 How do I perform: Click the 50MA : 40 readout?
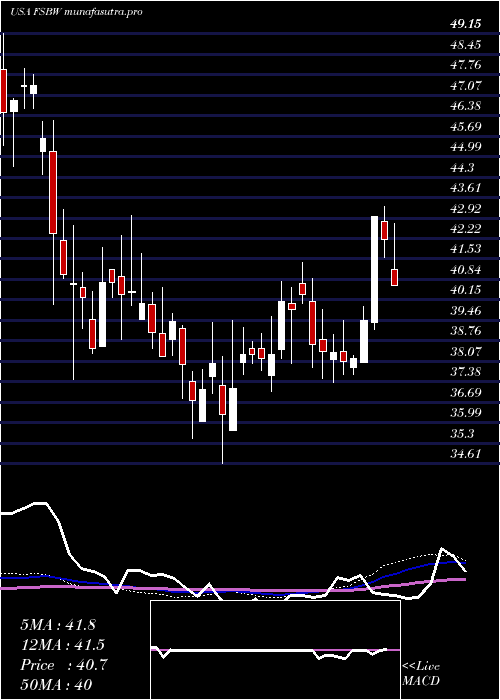[x=56, y=685]
